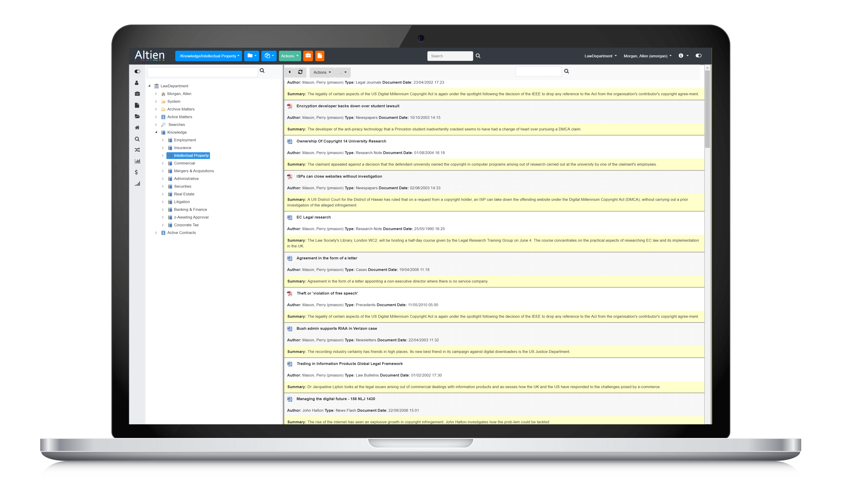Expand the Litigation folder in the tree
Screen dimensions: 841x504
pos(163,202)
